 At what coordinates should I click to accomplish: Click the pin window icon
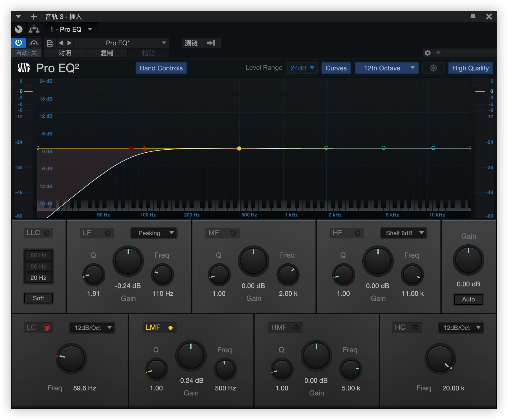(473, 17)
